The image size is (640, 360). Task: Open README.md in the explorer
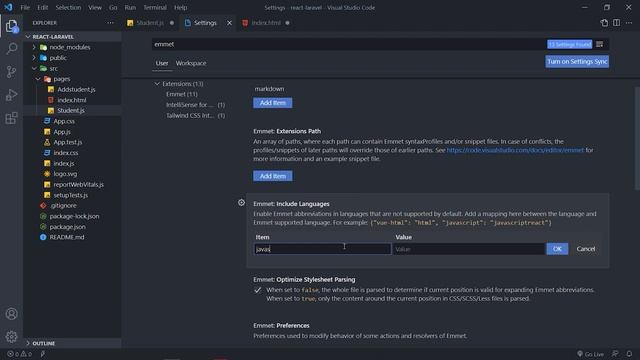pos(67,237)
